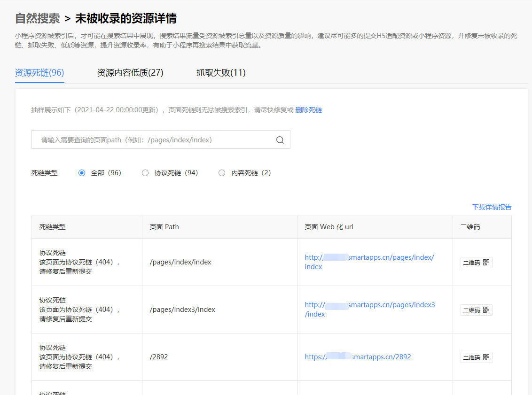Show QR code for /pages/index3/index row
Screen dimensions: 532x395
[x=477, y=310]
